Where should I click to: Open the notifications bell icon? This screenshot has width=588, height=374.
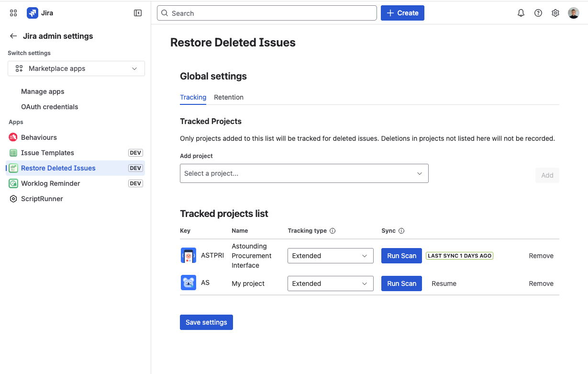click(521, 13)
